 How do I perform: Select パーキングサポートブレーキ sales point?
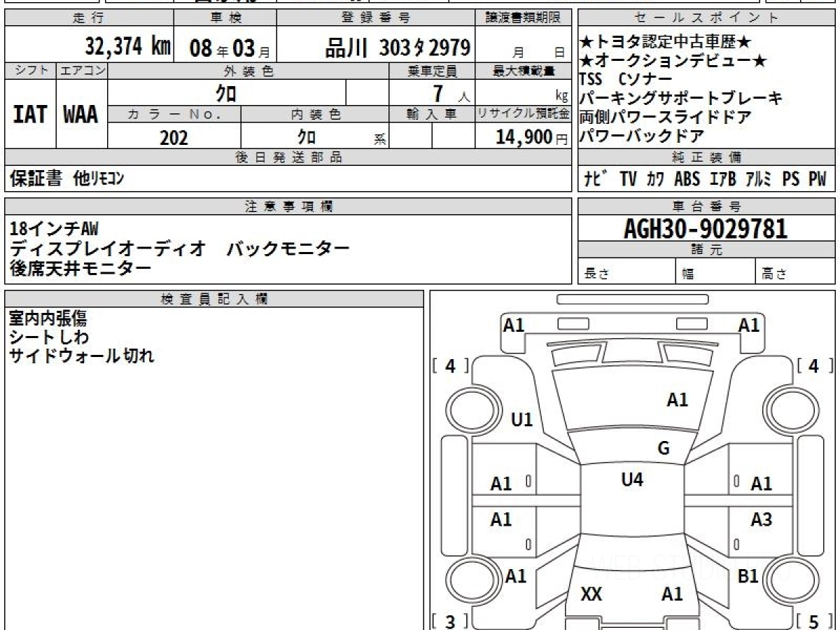tap(681, 98)
